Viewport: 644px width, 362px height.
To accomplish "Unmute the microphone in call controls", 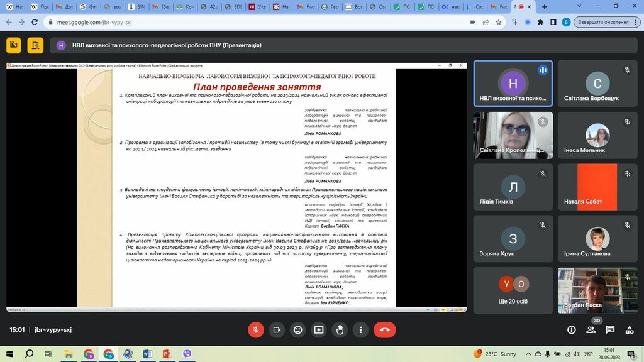I will [255, 329].
